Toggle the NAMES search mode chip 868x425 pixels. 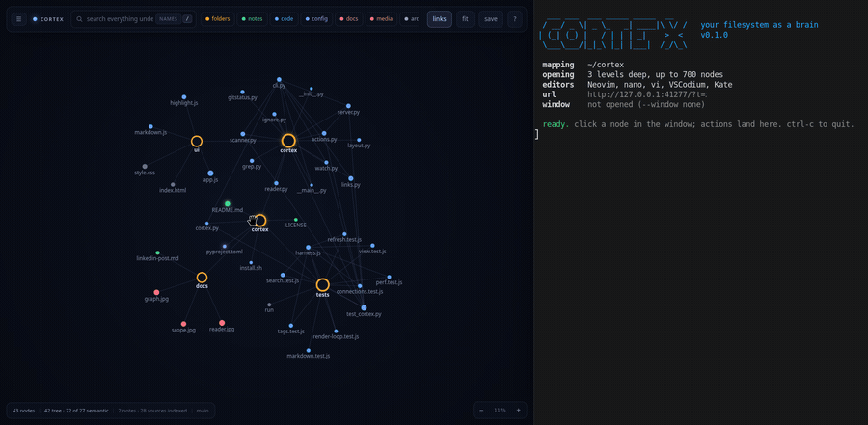tap(168, 19)
